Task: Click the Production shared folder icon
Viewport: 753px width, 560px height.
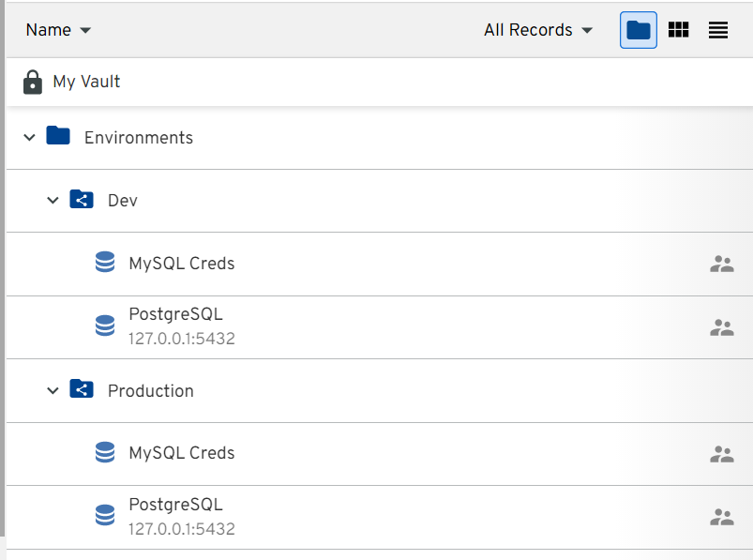Action: click(x=82, y=390)
